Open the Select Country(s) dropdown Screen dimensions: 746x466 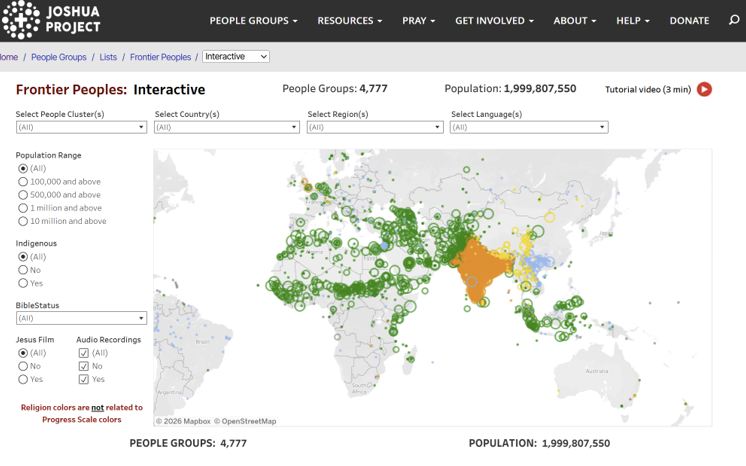(x=226, y=127)
